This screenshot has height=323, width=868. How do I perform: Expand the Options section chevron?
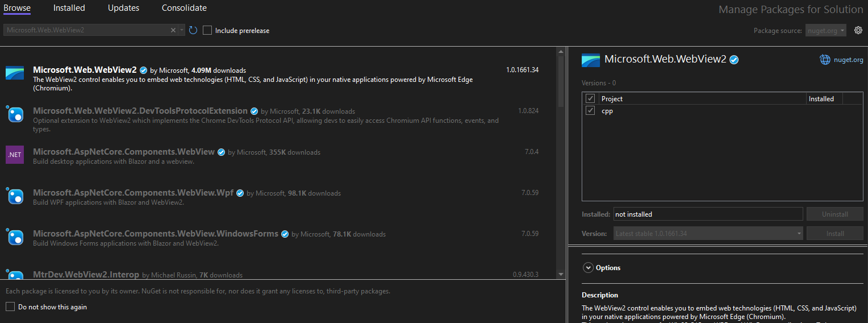tap(587, 268)
